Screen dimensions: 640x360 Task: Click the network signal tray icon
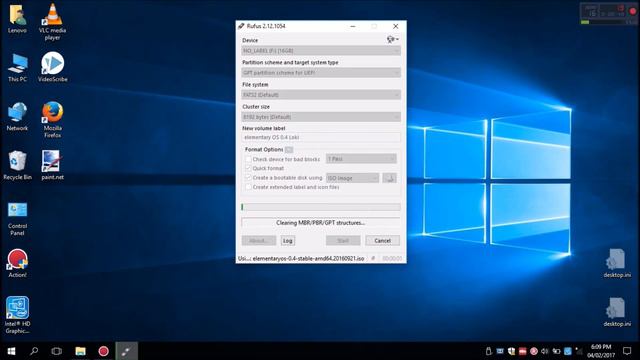579,351
